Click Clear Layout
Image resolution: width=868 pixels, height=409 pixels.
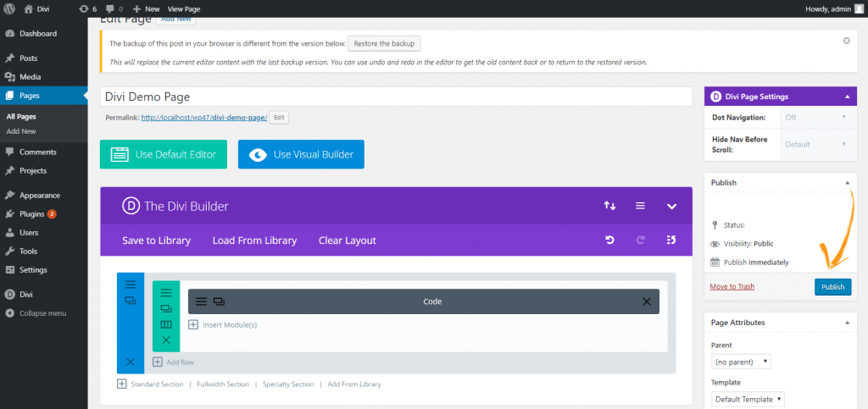348,240
